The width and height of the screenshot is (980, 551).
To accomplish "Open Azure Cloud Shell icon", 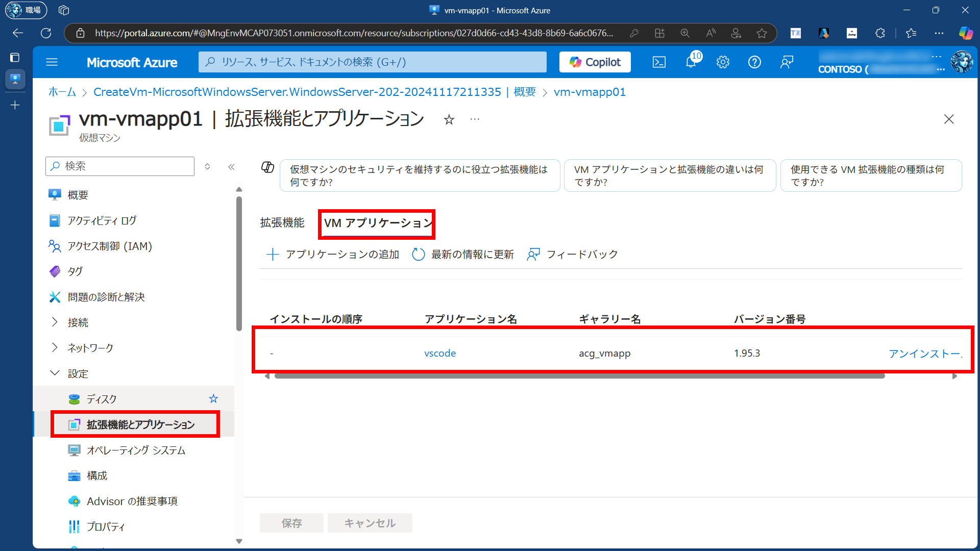I will [659, 62].
